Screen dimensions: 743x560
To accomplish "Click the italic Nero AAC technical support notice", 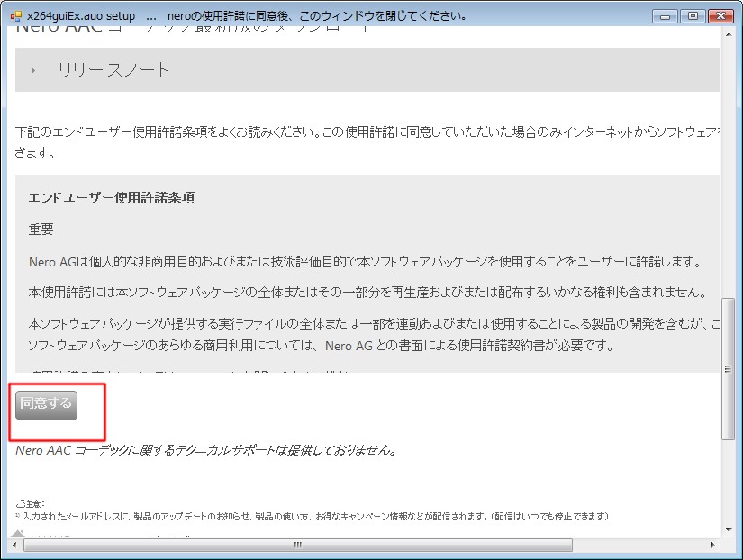I will 206,450.
